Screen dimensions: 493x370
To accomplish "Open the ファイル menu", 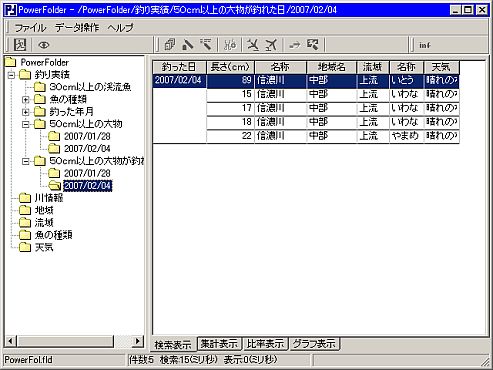I will pos(30,28).
